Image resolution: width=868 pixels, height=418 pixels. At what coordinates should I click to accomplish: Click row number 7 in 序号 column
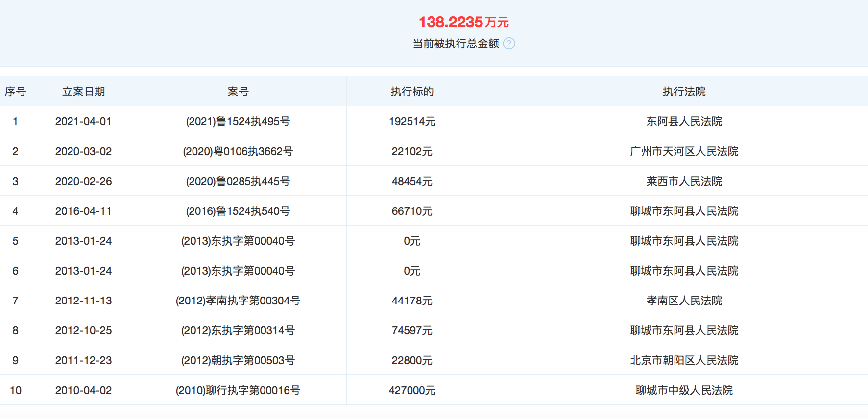click(16, 301)
